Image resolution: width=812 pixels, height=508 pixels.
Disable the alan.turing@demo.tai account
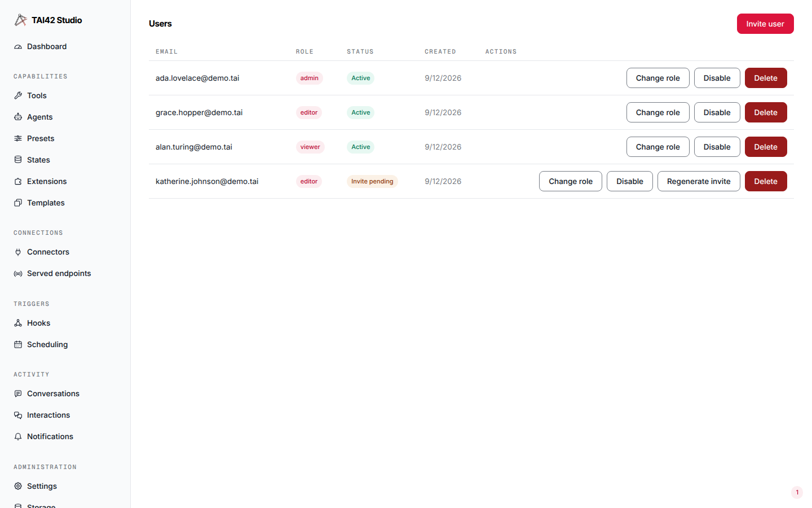pos(717,147)
